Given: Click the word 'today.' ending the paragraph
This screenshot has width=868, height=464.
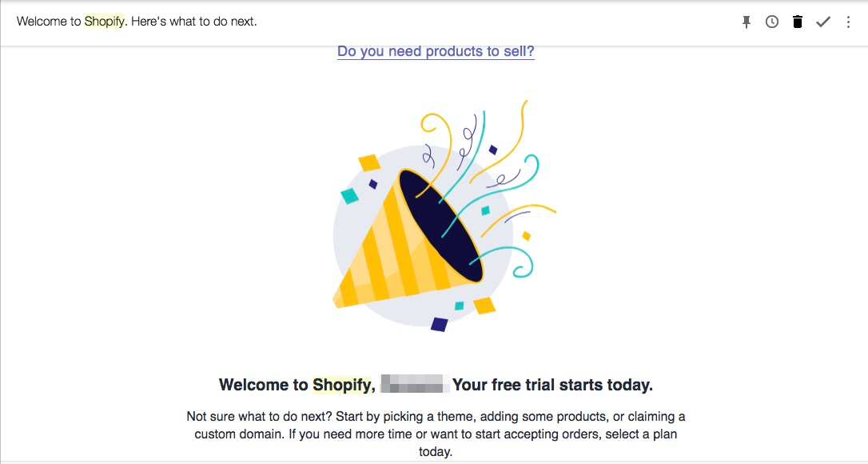Looking at the screenshot, I should click(x=436, y=452).
